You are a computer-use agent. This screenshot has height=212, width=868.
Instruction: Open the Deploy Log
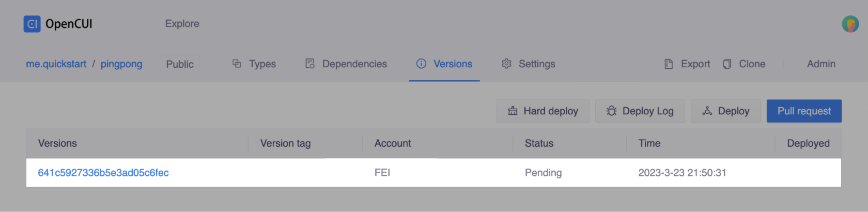tap(640, 111)
